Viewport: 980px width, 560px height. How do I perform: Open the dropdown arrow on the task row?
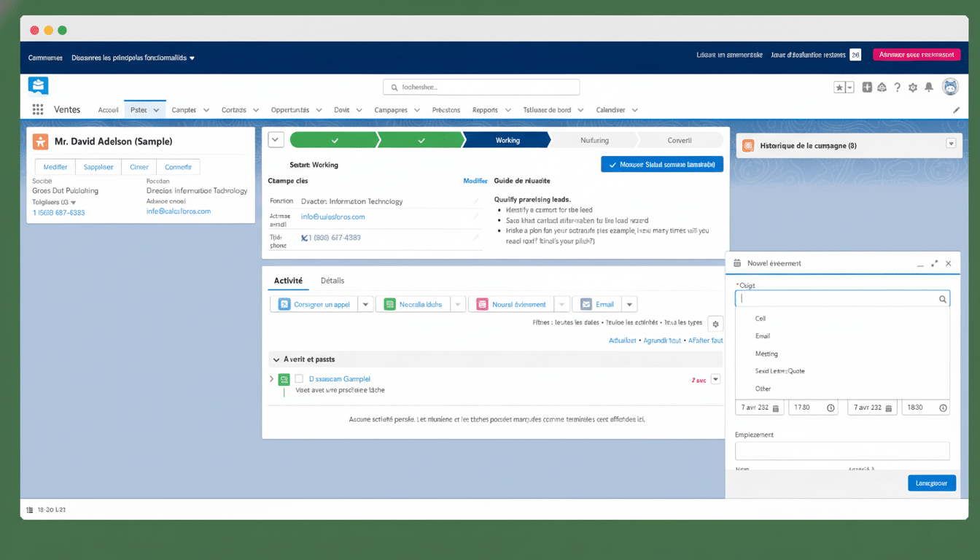[x=715, y=378]
